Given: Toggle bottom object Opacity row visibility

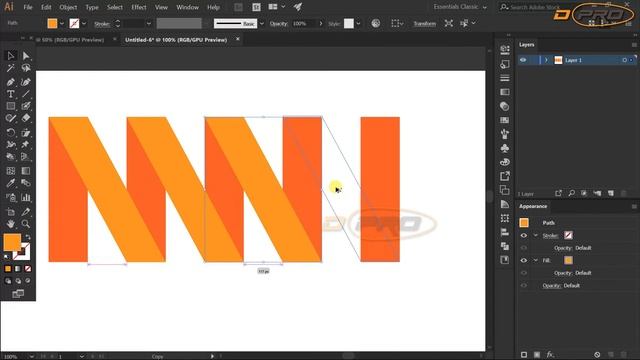Looking at the screenshot, I should coord(524,285).
